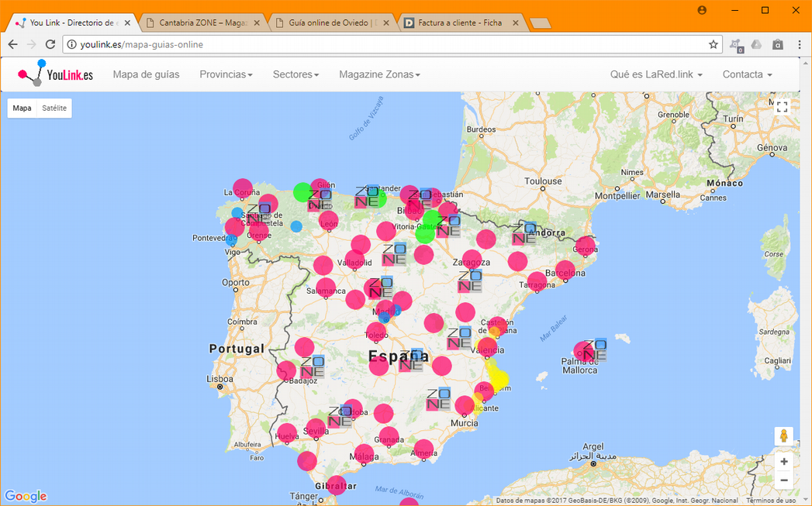This screenshot has height=506, width=812.
Task: Close the Factura a cliente tab
Action: pyautogui.click(x=515, y=22)
